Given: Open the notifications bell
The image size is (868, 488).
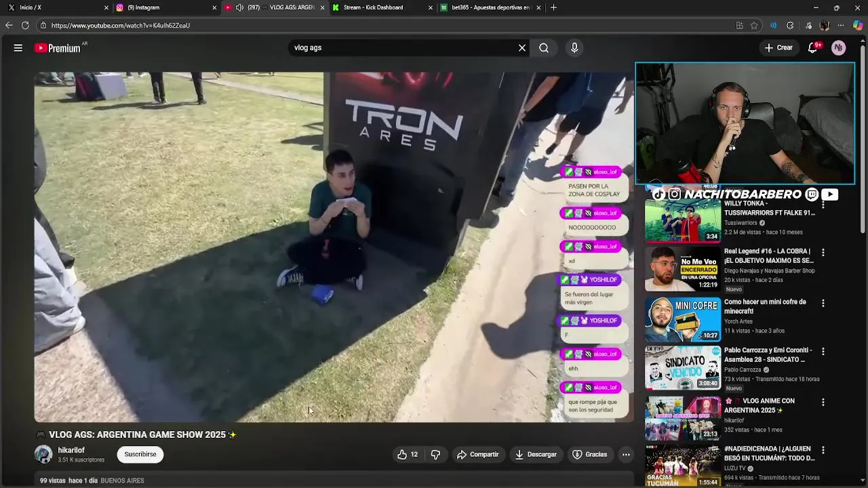Looking at the screenshot, I should pyautogui.click(x=812, y=47).
